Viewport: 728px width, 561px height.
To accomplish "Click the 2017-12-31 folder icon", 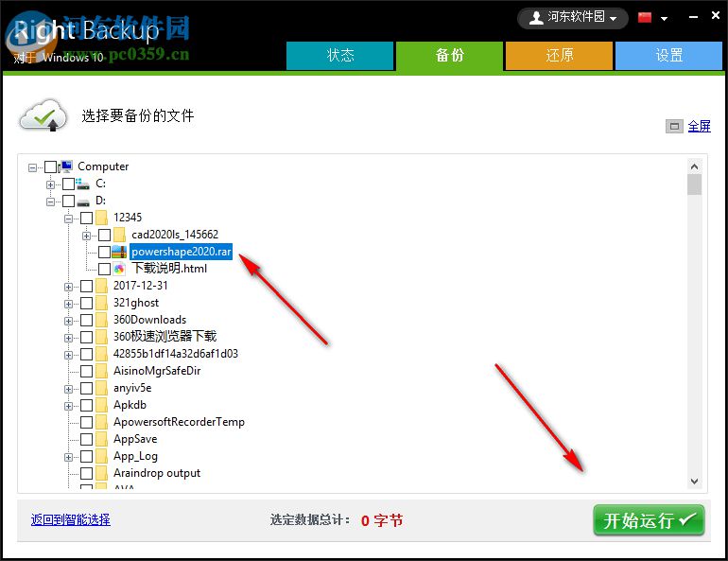I will coord(101,286).
